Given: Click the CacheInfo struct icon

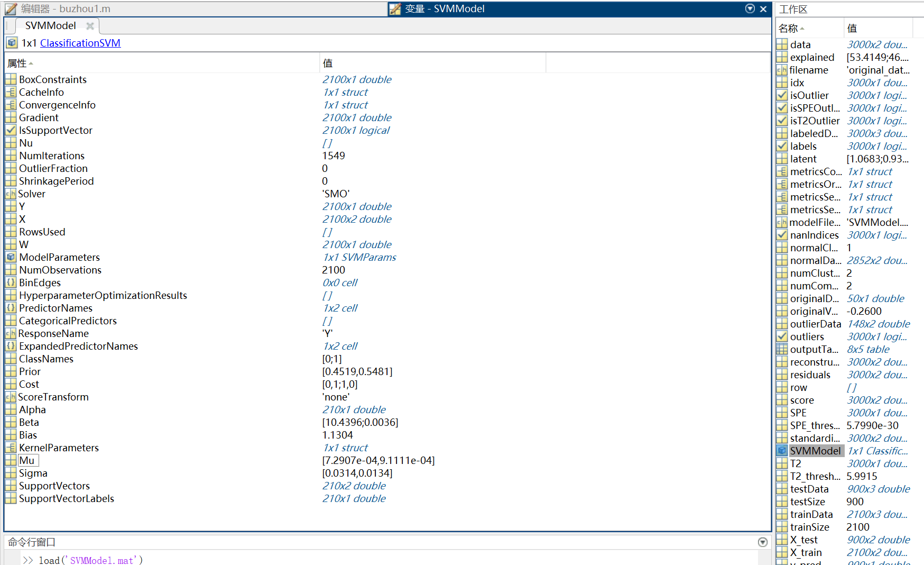Looking at the screenshot, I should click(11, 93).
